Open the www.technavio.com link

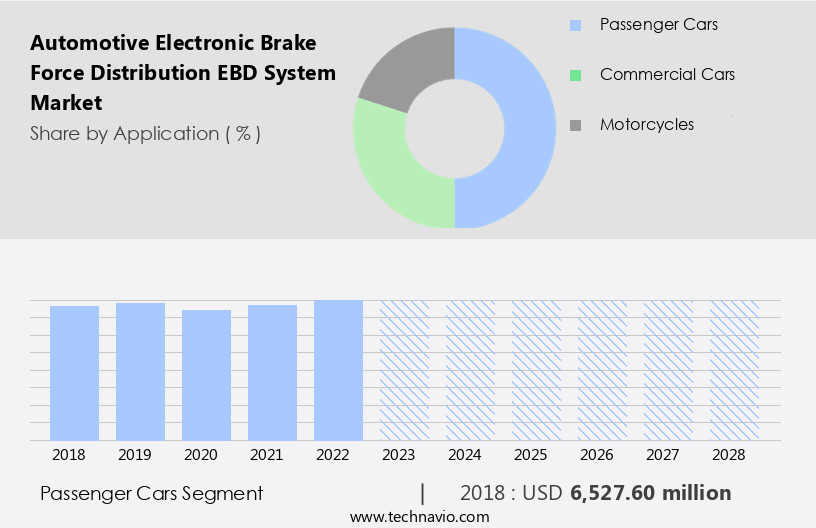420,516
